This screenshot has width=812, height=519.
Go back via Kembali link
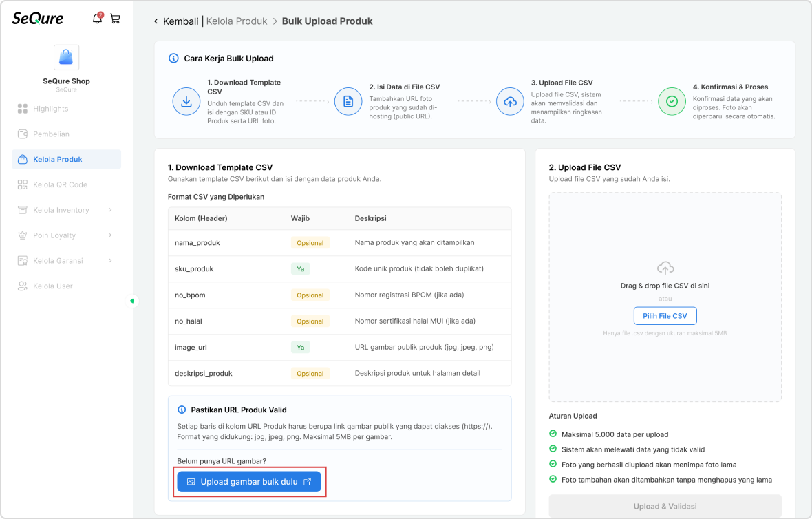pos(181,21)
